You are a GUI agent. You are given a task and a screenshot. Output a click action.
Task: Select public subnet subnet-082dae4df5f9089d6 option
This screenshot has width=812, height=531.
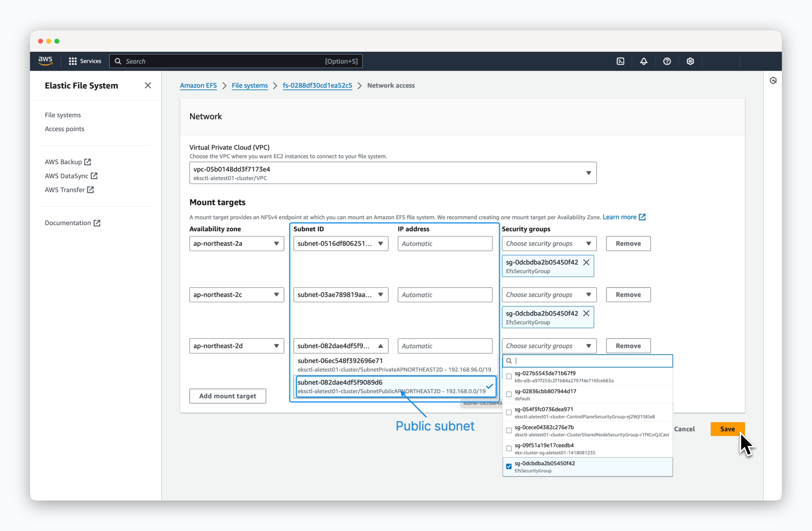tap(396, 386)
